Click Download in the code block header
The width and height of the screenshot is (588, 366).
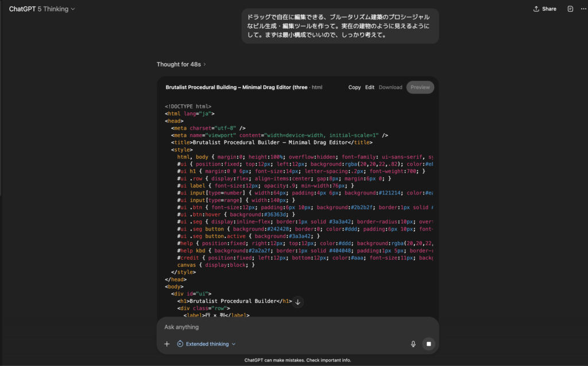390,87
